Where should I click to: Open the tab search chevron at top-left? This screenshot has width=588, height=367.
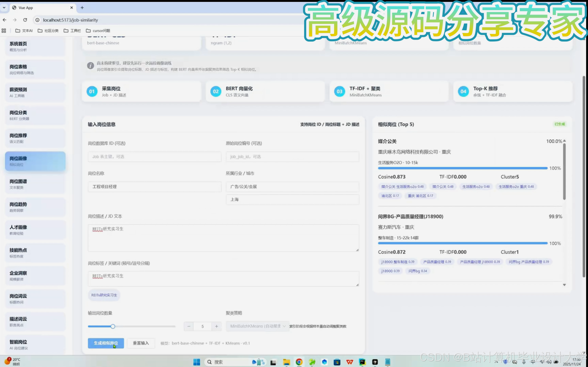(x=4, y=8)
